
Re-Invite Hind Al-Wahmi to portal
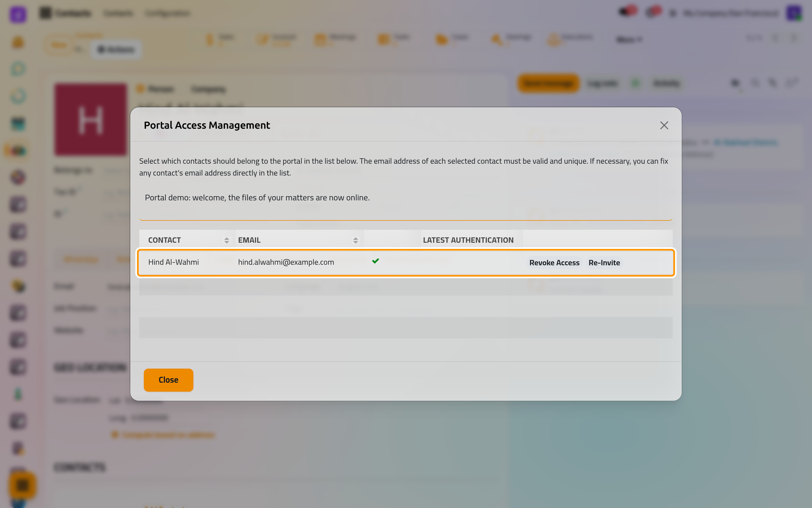pos(604,262)
